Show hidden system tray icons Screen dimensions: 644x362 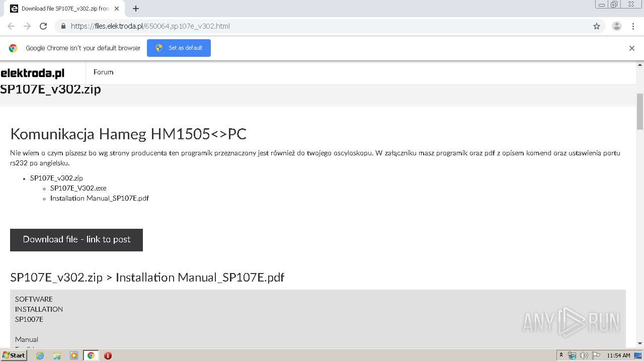(x=561, y=355)
